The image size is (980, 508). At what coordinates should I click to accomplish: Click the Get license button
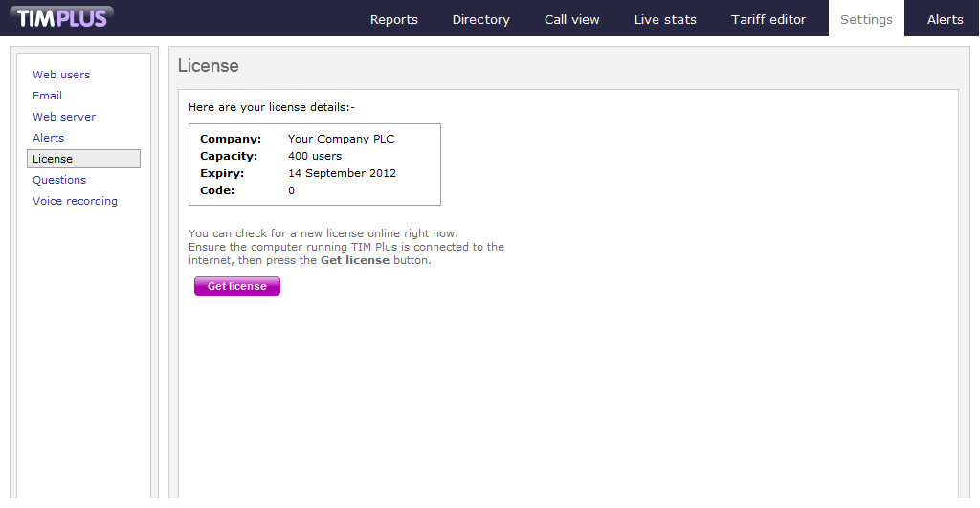(x=237, y=286)
